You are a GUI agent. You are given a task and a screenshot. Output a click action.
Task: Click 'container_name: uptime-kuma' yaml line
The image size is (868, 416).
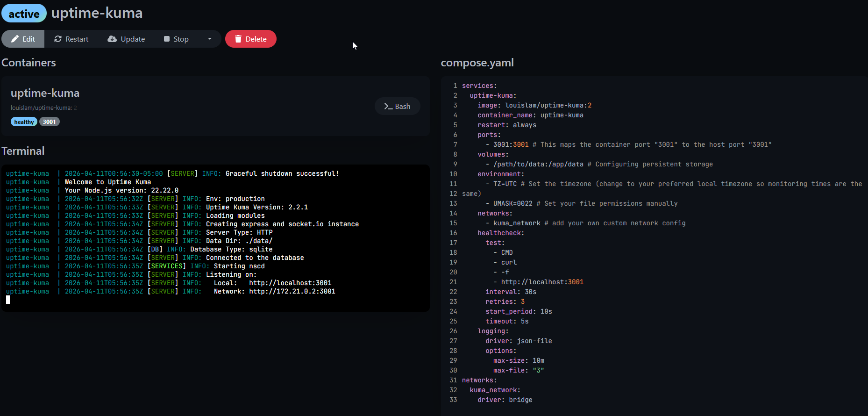click(530, 115)
